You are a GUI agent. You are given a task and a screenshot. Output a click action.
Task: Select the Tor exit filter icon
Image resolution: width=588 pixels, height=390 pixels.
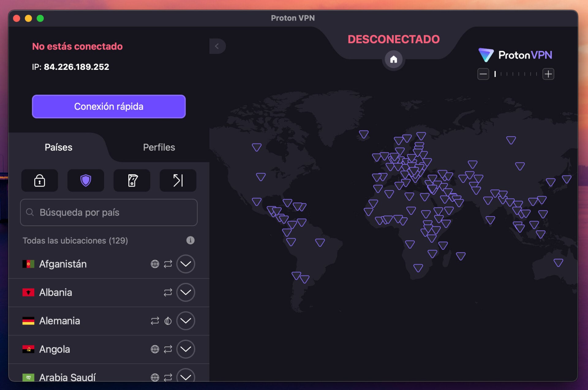(x=178, y=180)
